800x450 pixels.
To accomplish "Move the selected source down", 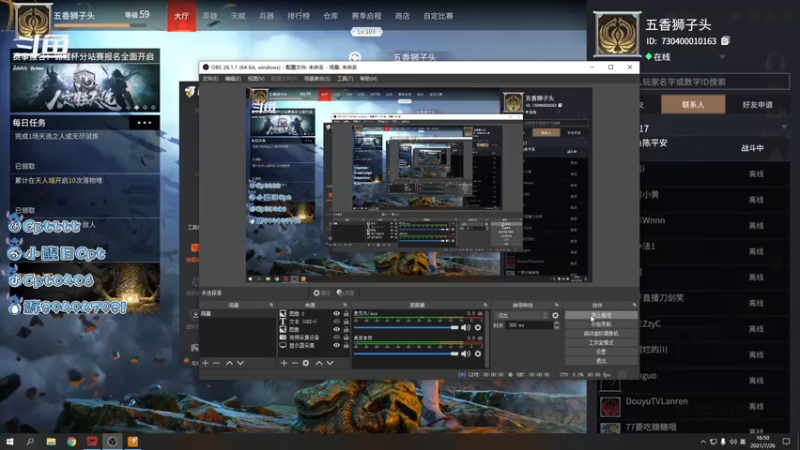I will 330,363.
